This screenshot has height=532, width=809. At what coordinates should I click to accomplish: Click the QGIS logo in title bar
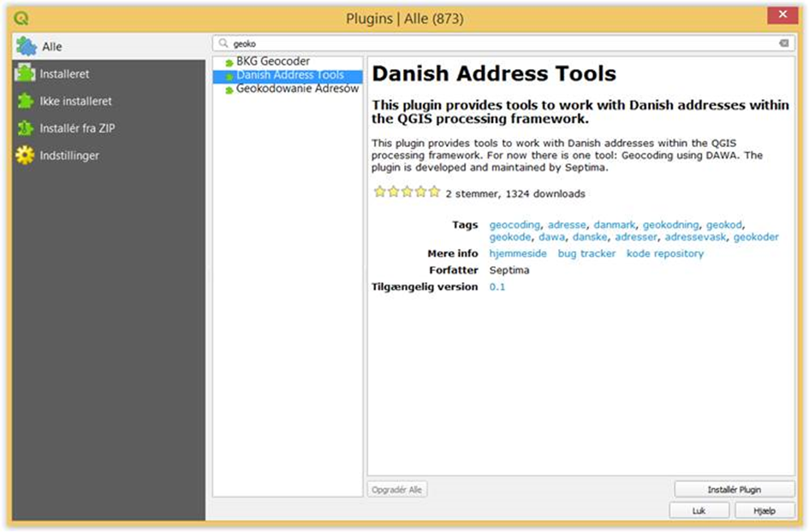coord(21,19)
